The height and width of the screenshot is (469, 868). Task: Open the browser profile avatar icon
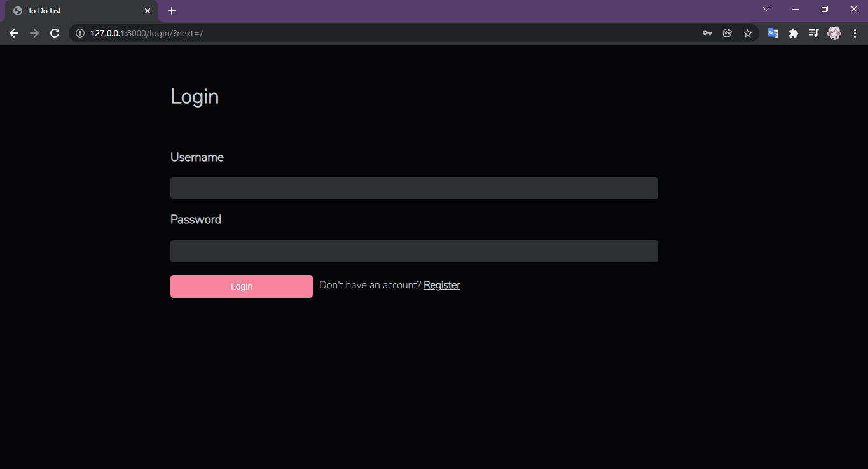click(834, 32)
